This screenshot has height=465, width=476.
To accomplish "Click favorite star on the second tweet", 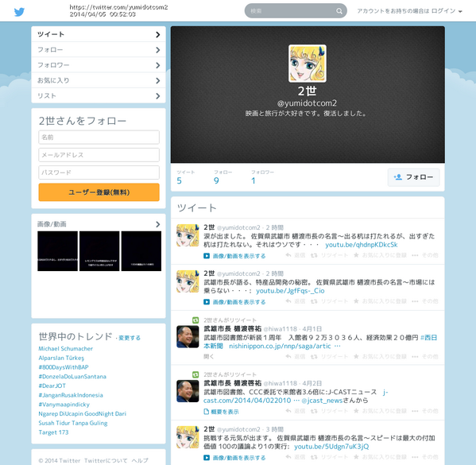I will 356,301.
